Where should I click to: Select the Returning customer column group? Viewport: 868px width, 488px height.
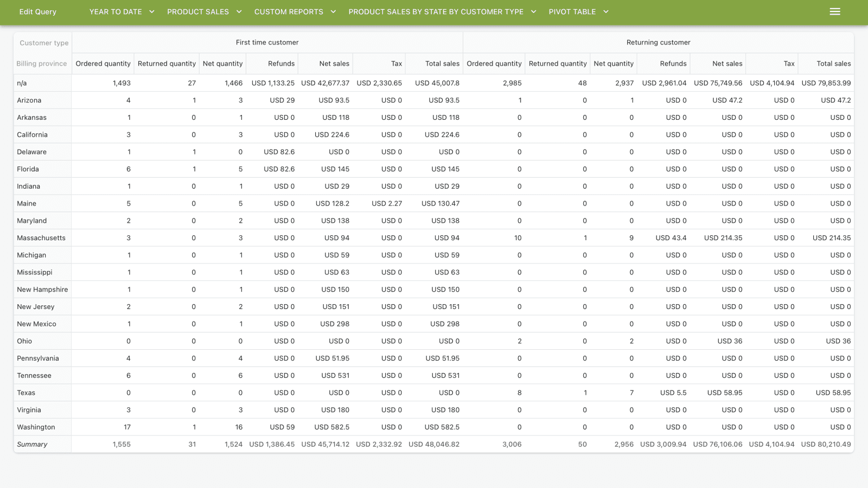pyautogui.click(x=658, y=42)
